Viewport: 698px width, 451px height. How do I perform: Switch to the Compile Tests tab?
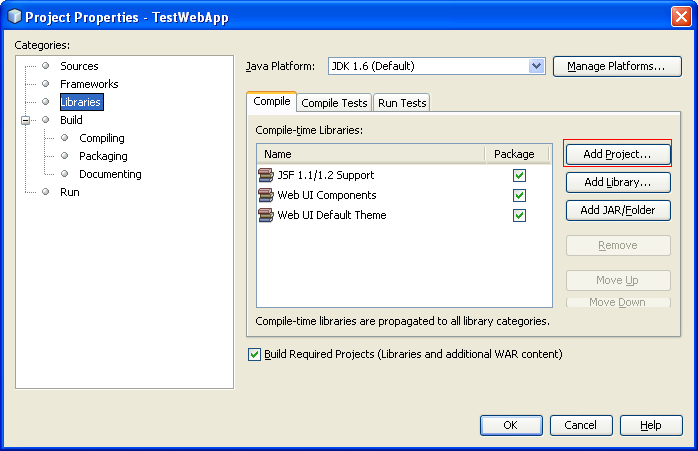334,103
